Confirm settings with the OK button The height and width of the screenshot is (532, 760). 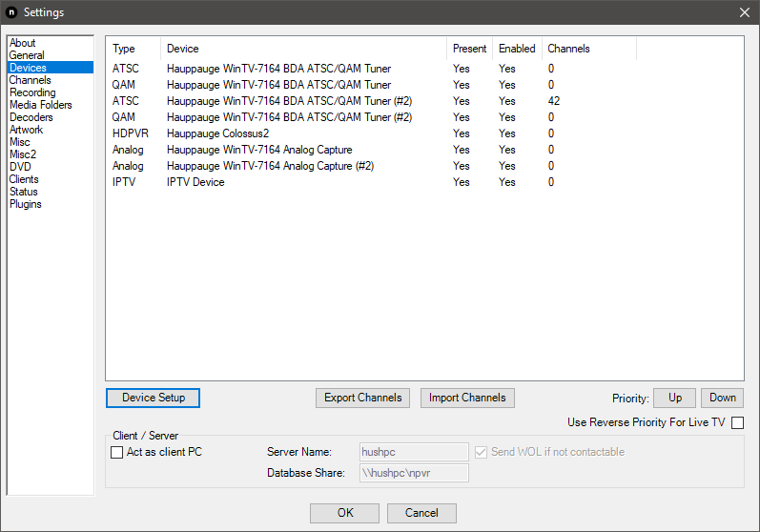point(344,513)
